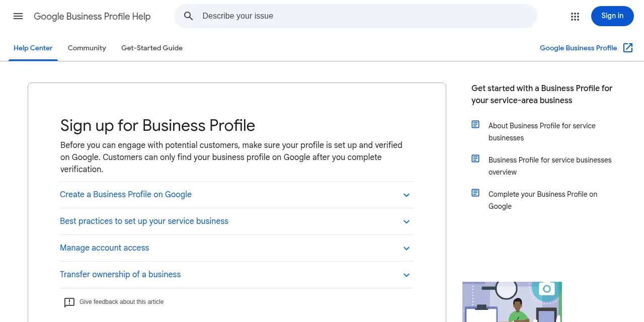Switch to the Help Center tab
Image resolution: width=644 pixels, height=322 pixels.
coord(33,48)
